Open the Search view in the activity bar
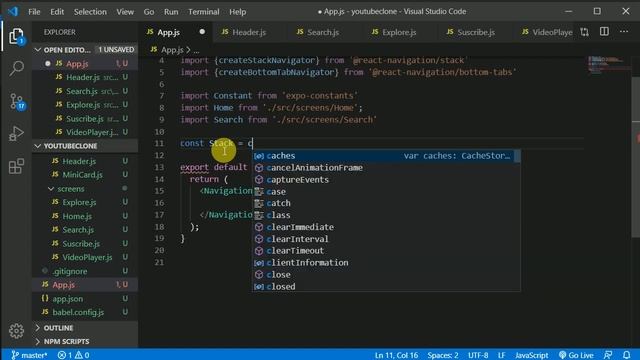The width and height of the screenshot is (640, 360). (16, 68)
